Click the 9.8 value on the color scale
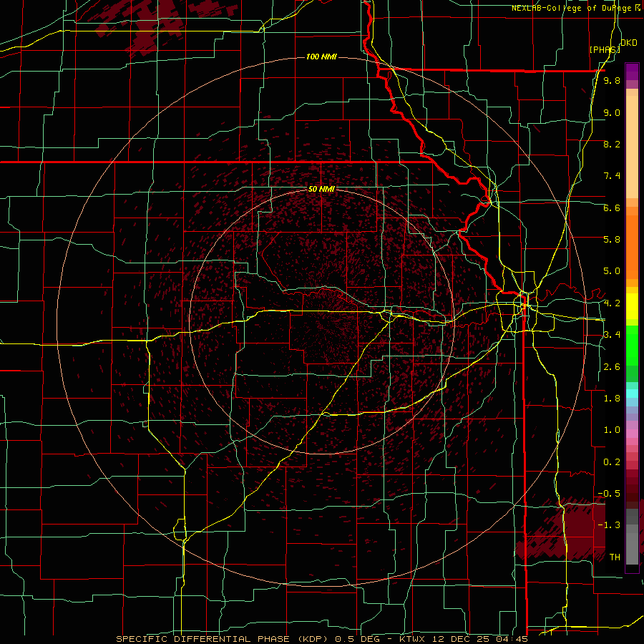 (612, 80)
